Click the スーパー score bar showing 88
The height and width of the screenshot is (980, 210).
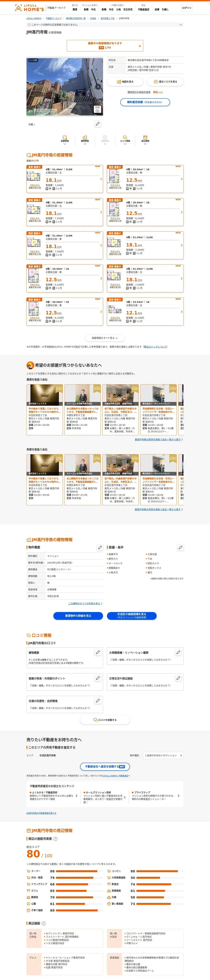[x=80, y=871]
